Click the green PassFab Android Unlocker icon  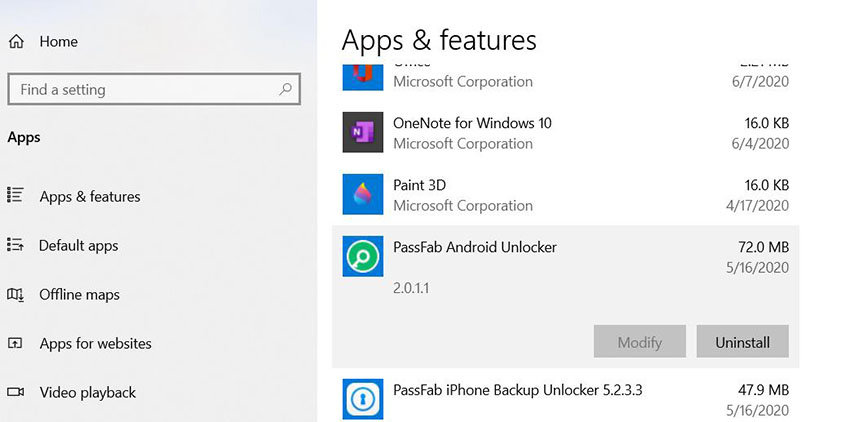[x=361, y=257]
